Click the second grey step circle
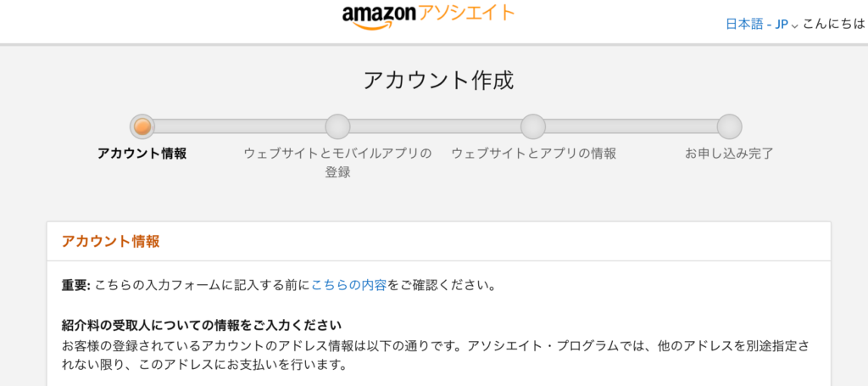The width and height of the screenshot is (868, 386). (337, 126)
